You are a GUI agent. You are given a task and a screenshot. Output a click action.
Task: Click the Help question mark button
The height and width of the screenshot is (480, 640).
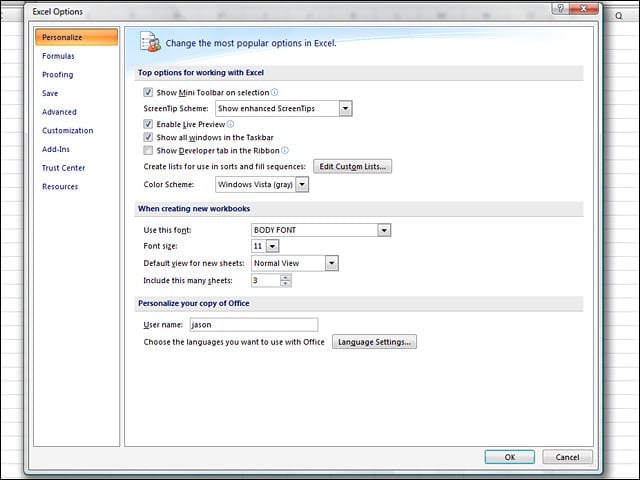pyautogui.click(x=560, y=8)
